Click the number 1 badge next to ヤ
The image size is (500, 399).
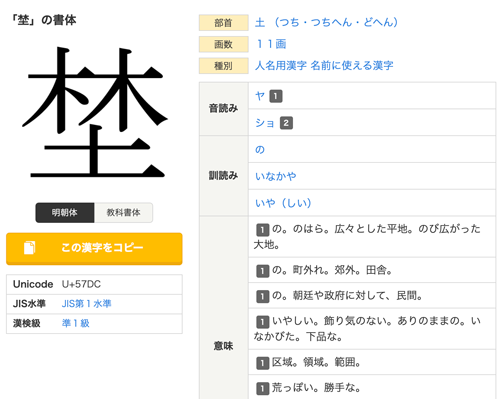pyautogui.click(x=276, y=96)
